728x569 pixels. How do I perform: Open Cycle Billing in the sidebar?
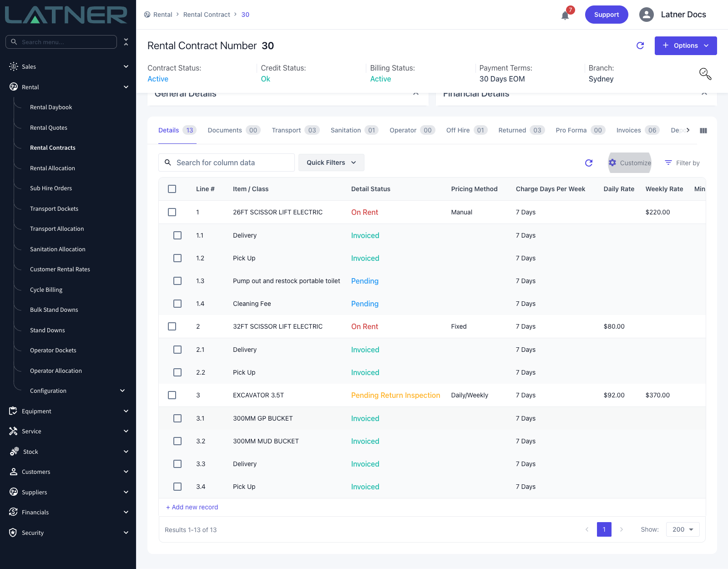pos(46,290)
